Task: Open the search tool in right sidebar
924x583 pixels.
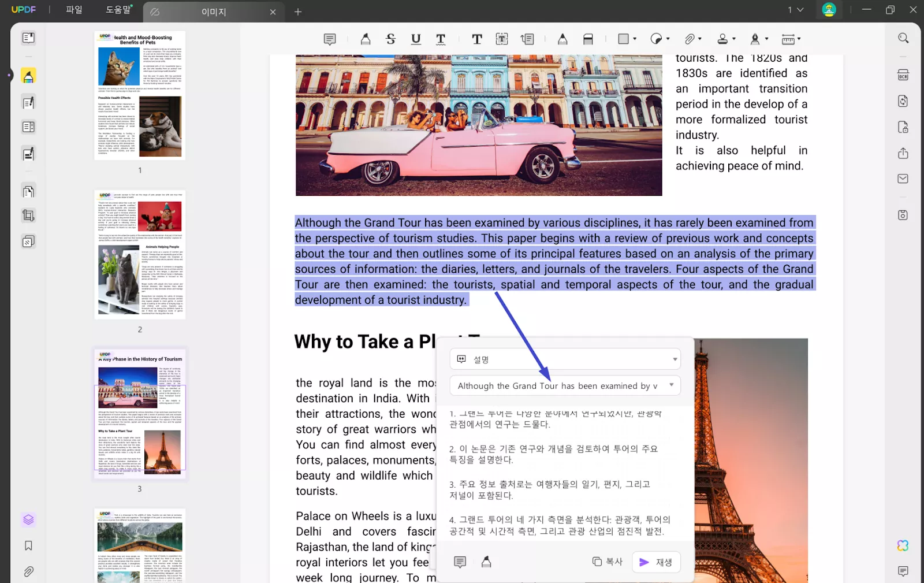Action: pos(903,38)
